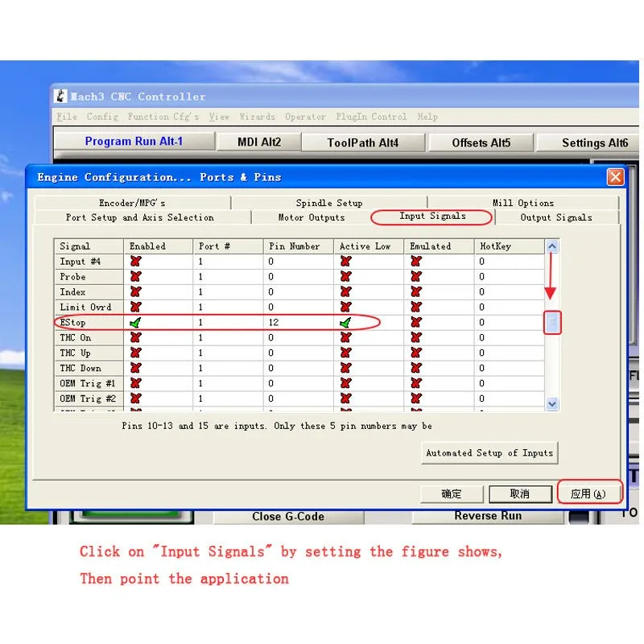This screenshot has height=644, width=644.
Task: Select ToolPath Alt4 screen button
Action: coord(363,143)
